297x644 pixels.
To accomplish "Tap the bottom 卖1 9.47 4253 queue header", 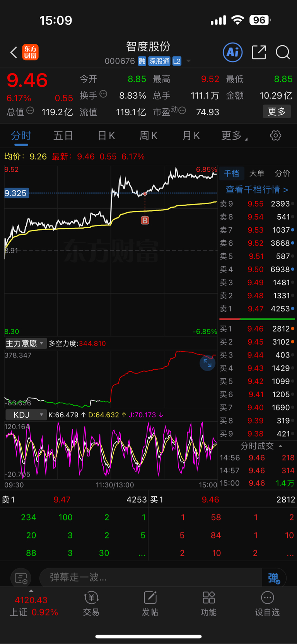I will [x=74, y=500].
